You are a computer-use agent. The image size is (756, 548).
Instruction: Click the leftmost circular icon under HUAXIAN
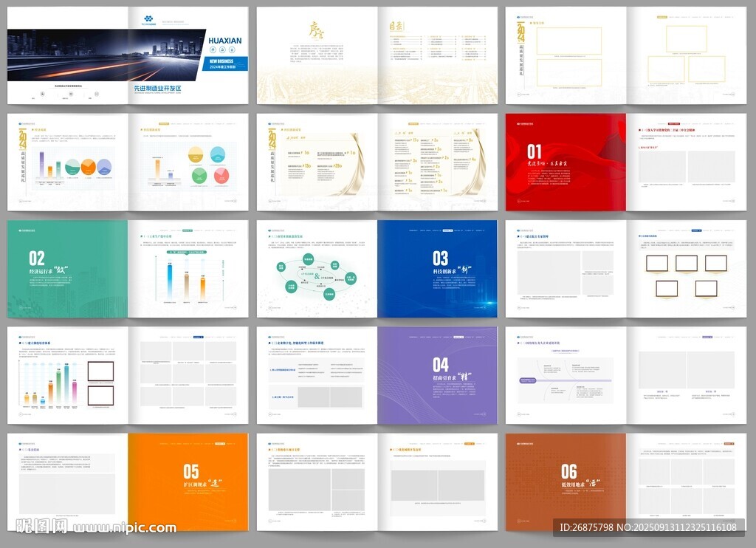pos(213,49)
